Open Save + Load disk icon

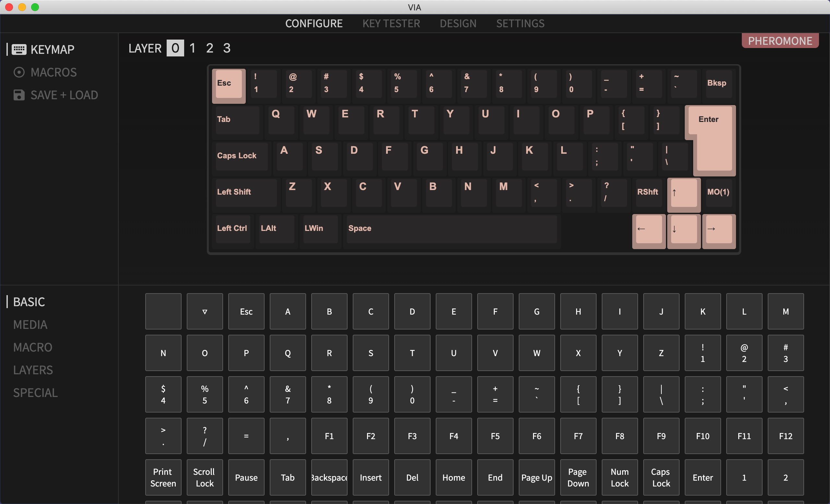coord(19,95)
